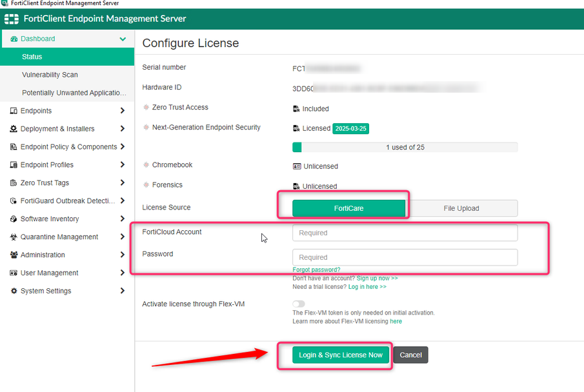Viewport: 584px width, 392px height.
Task: Expand the Software Inventory chevron
Action: tap(123, 219)
